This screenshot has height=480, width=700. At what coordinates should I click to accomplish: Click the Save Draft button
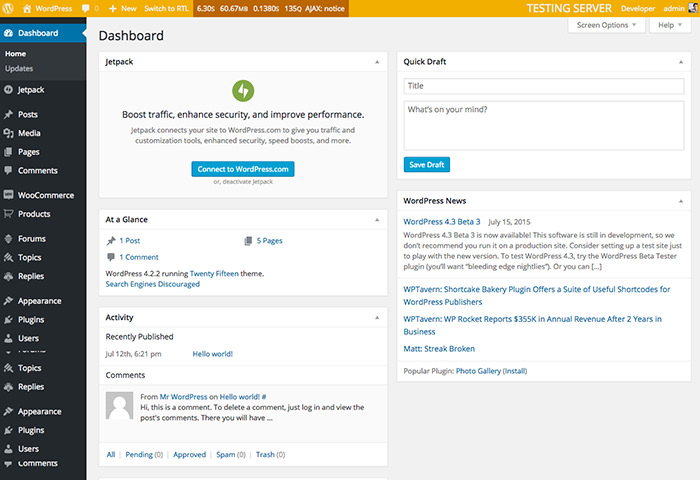(x=427, y=164)
